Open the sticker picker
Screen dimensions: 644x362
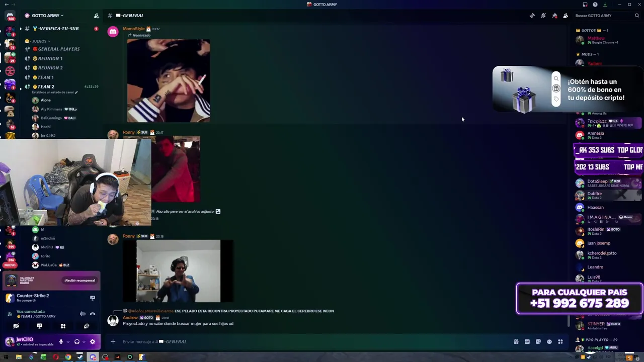point(538,342)
